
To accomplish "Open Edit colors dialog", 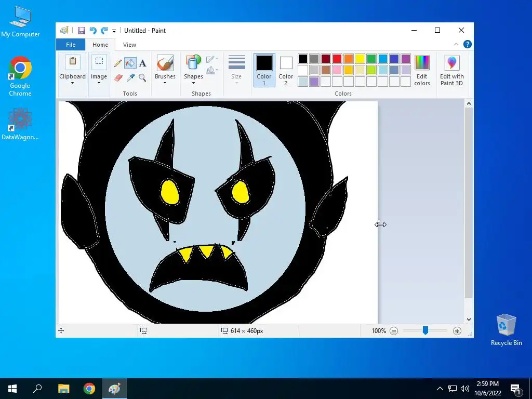I will (422, 71).
